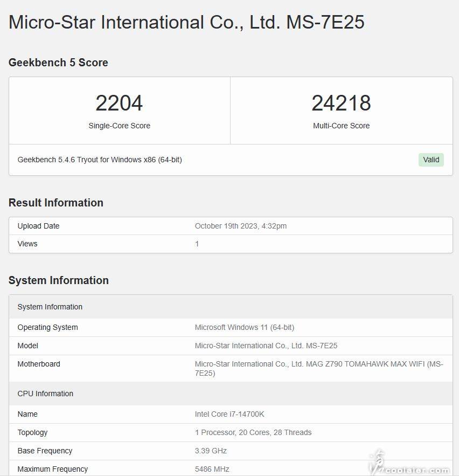459x476 pixels.
Task: Select the Model value ending in MS-7E25
Action: pyautogui.click(x=266, y=346)
